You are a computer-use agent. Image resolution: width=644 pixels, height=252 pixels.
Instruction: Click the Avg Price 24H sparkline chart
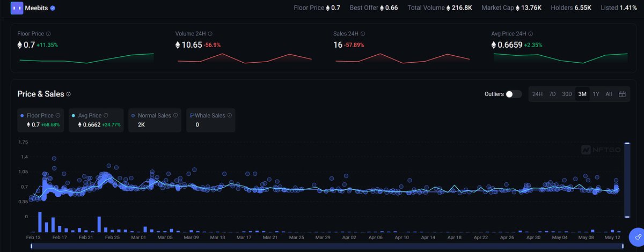pyautogui.click(x=560, y=58)
